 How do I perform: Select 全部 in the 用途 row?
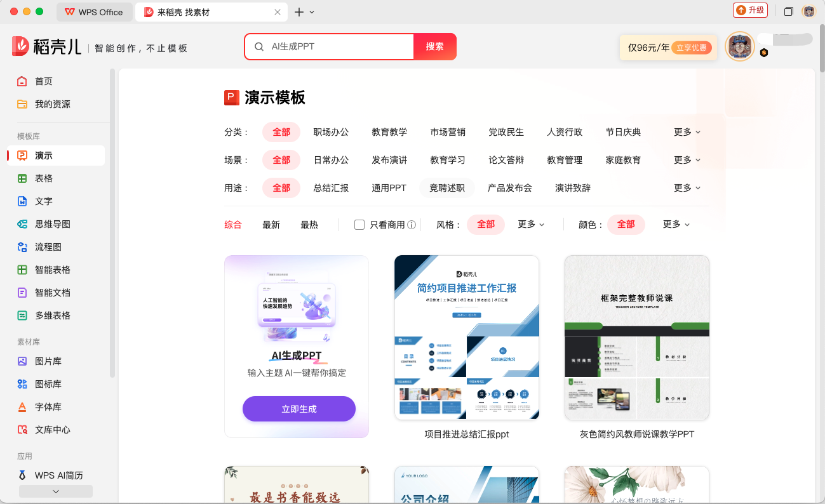281,188
